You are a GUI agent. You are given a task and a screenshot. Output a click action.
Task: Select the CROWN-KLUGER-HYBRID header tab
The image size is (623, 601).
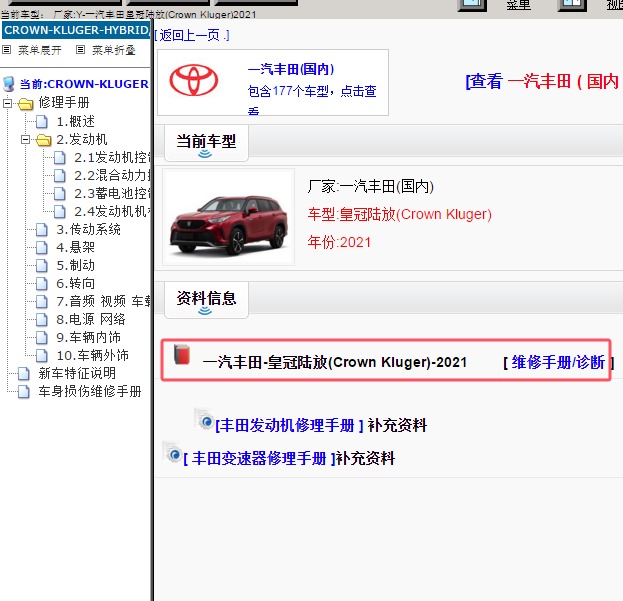click(x=76, y=30)
